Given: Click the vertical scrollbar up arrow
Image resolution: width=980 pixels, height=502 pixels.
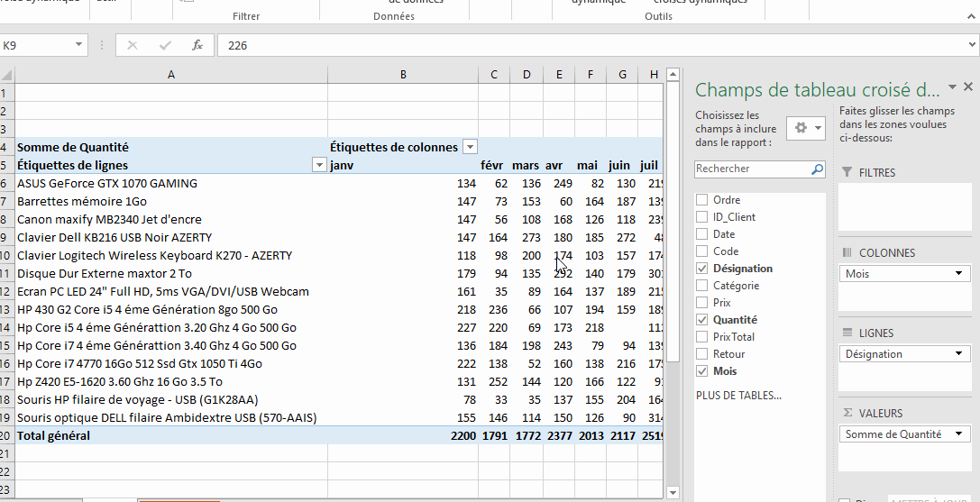Looking at the screenshot, I should point(673,75).
